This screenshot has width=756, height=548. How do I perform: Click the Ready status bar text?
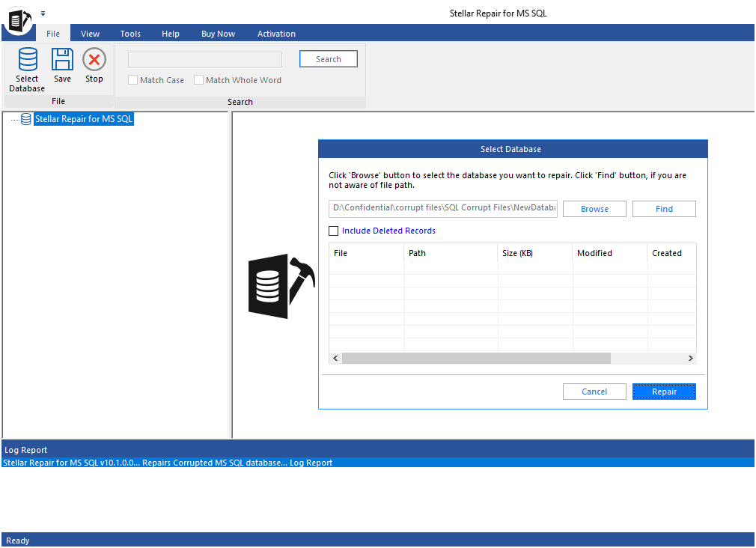pyautogui.click(x=18, y=541)
